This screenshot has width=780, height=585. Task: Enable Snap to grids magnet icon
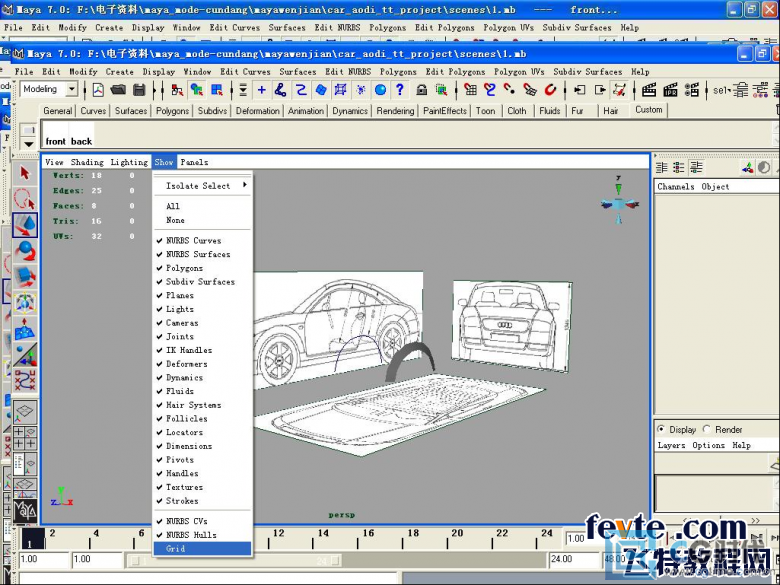(470, 90)
